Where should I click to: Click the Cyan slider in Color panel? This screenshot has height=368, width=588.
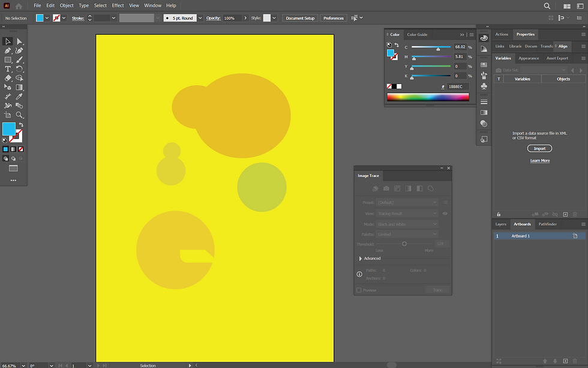tap(431, 47)
